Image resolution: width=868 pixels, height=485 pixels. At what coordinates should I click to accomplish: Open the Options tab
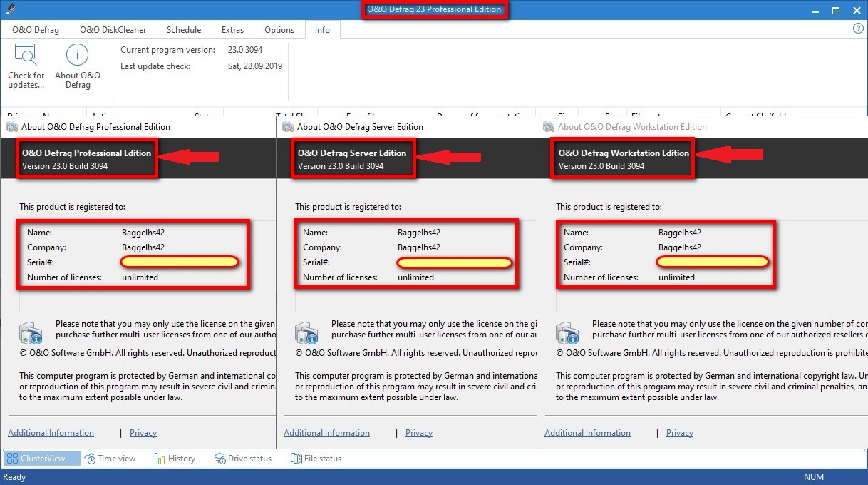279,30
